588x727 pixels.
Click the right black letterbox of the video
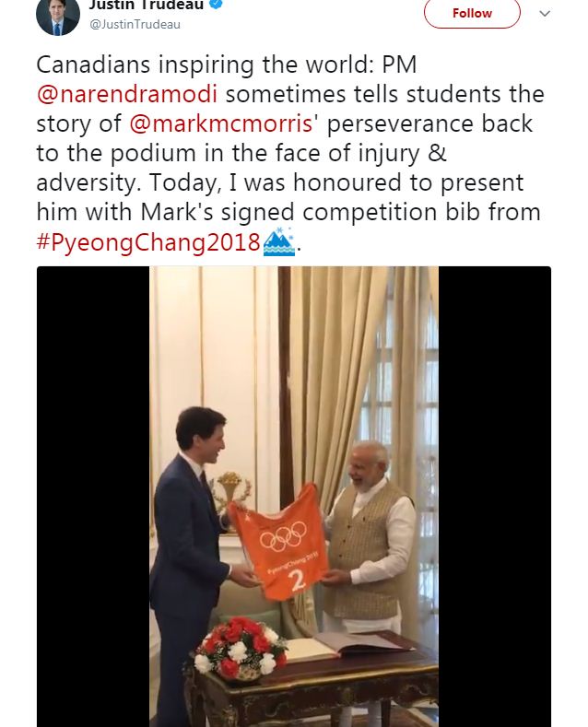click(495, 497)
